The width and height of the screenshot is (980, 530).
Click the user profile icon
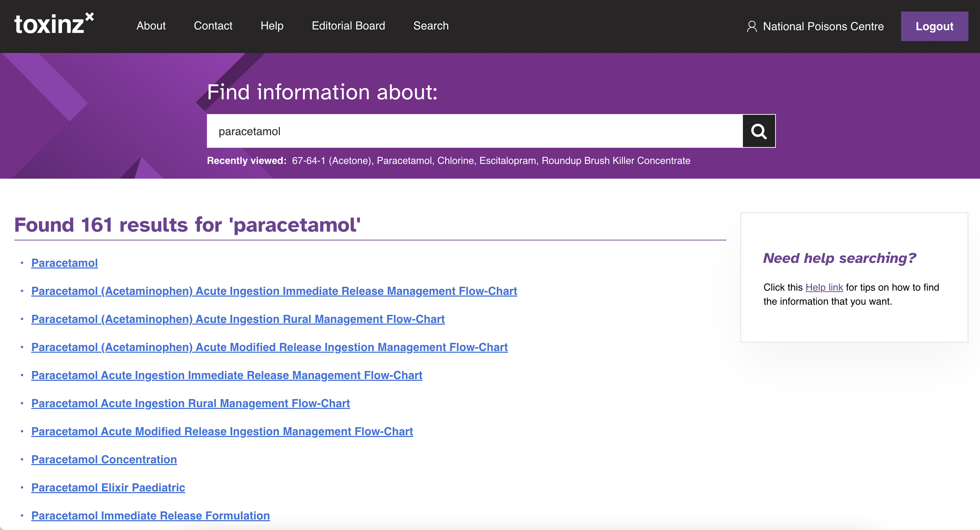pos(752,26)
